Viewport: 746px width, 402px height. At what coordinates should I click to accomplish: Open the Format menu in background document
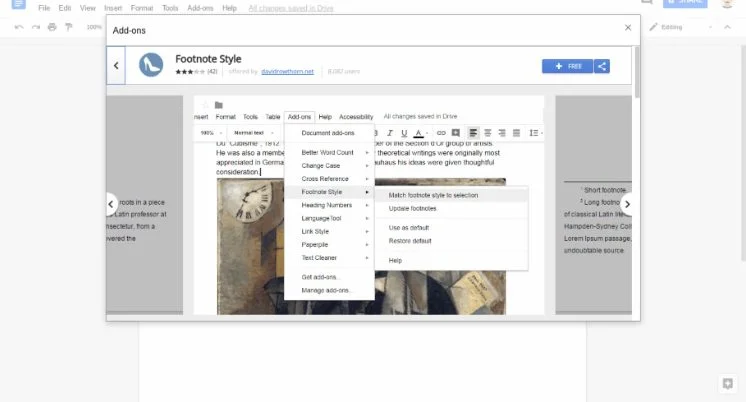tap(142, 8)
